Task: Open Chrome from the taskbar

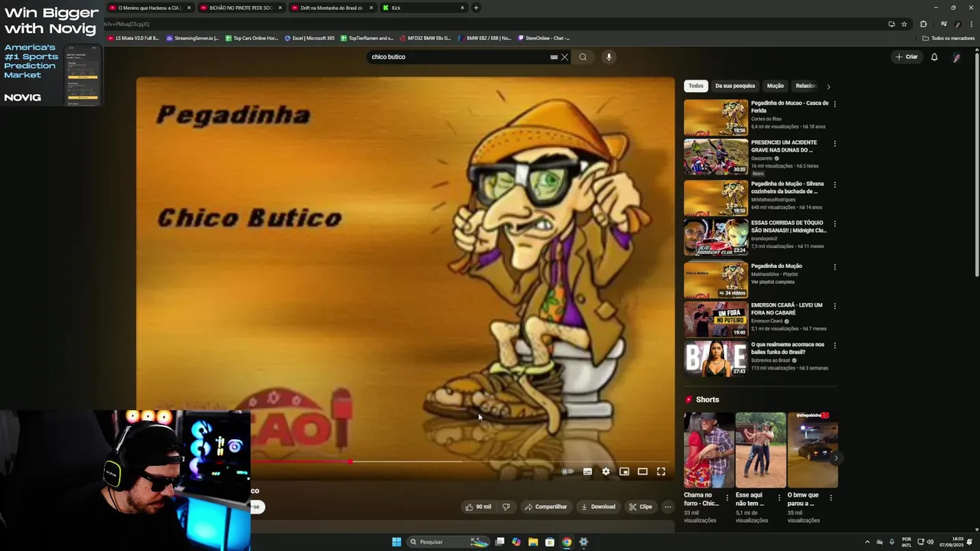Action: pyautogui.click(x=567, y=542)
